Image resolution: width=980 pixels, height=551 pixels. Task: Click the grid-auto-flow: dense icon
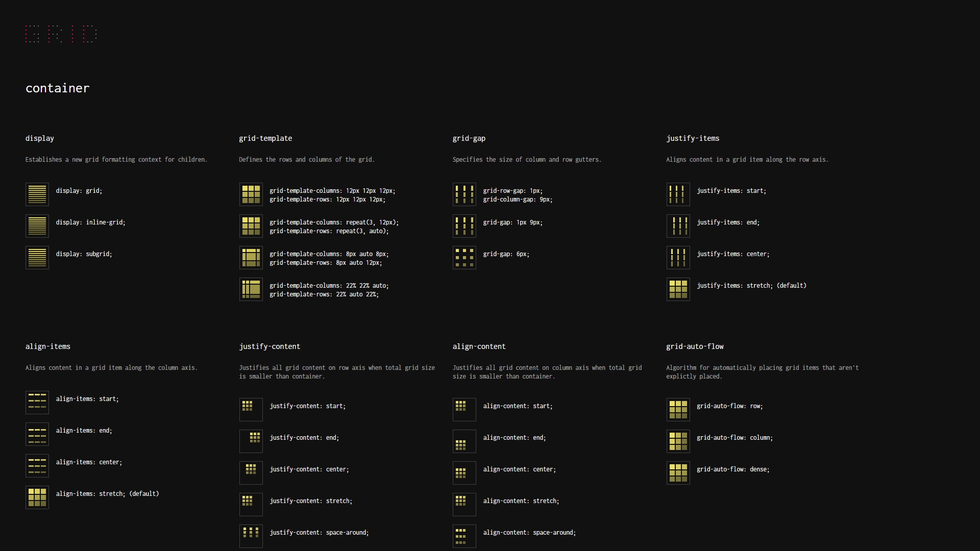click(x=678, y=473)
